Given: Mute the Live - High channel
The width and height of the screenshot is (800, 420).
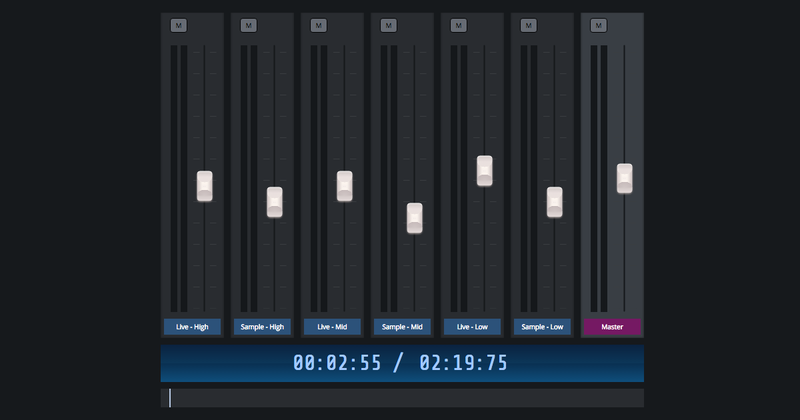Looking at the screenshot, I should pos(178,25).
